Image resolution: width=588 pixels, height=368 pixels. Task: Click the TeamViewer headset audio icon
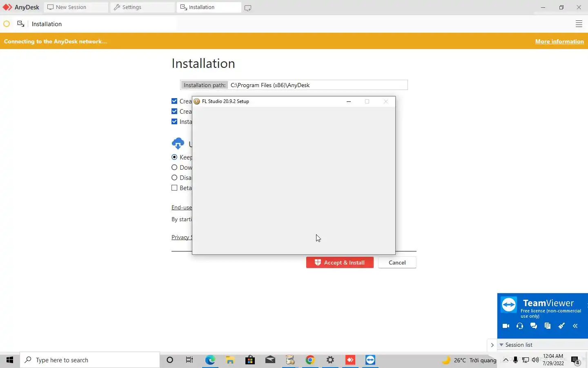tap(520, 326)
